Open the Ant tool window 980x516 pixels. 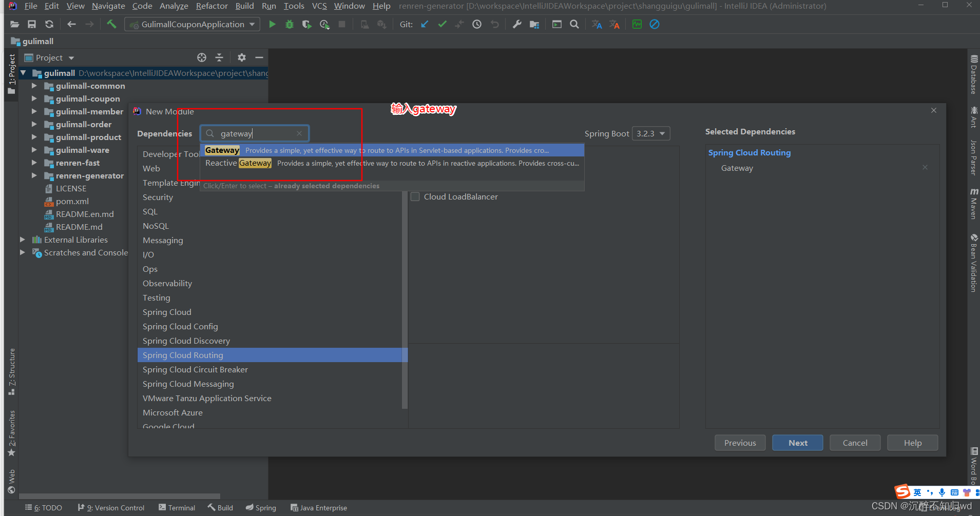click(x=973, y=117)
